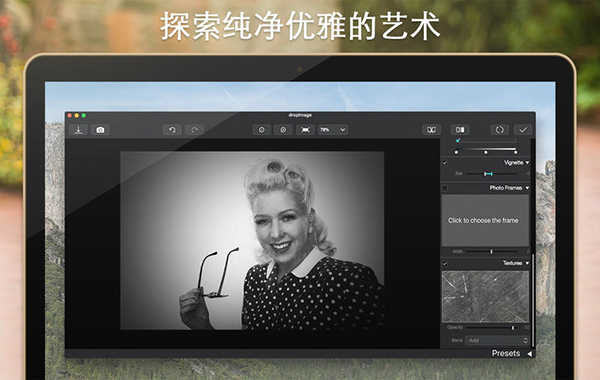Click the Photo Frames section title
The image size is (600, 380).
click(x=506, y=188)
